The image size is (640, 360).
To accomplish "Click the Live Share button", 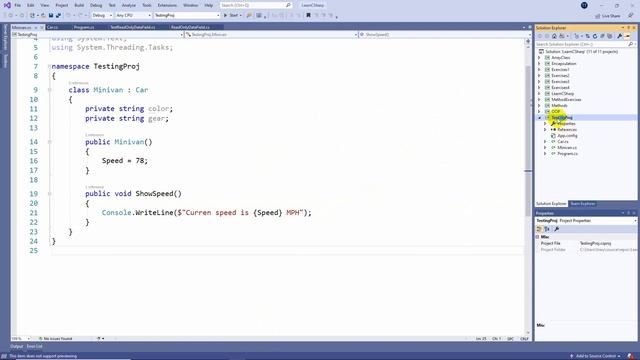I will 607,16.
